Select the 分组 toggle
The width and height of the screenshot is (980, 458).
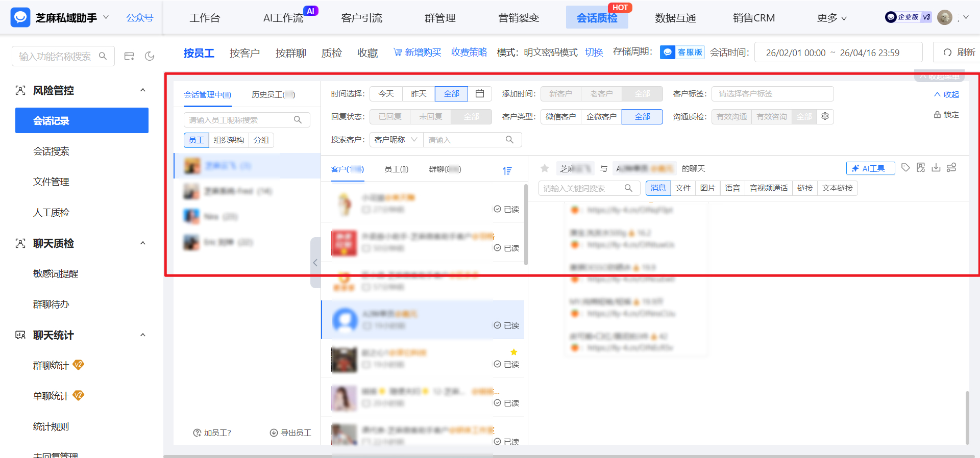[x=261, y=140]
